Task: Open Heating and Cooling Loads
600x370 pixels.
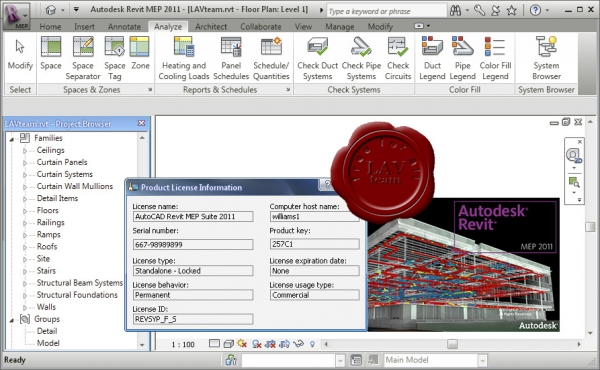Action: pos(184,57)
